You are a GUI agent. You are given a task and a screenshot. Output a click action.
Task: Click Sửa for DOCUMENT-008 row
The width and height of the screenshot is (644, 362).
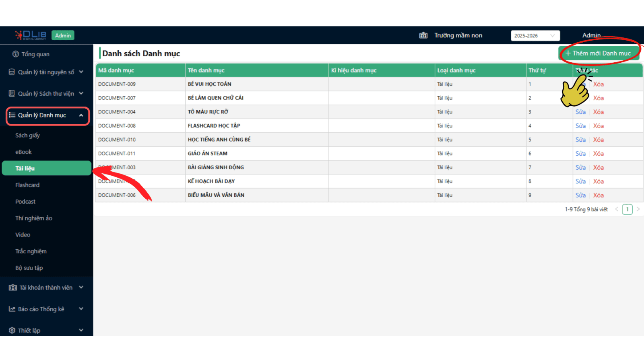(580, 126)
